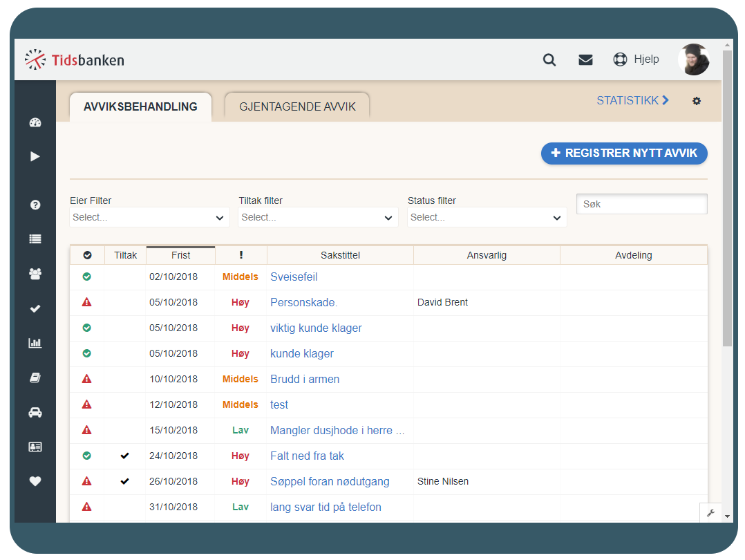
Task: Click the Hjelp lifebuoy icon
Action: point(620,59)
